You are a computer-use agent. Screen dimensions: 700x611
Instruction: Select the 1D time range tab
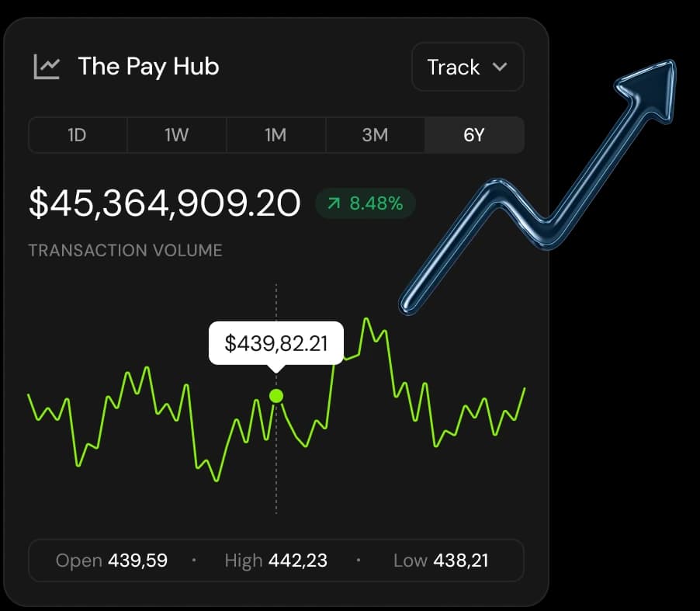coord(77,135)
